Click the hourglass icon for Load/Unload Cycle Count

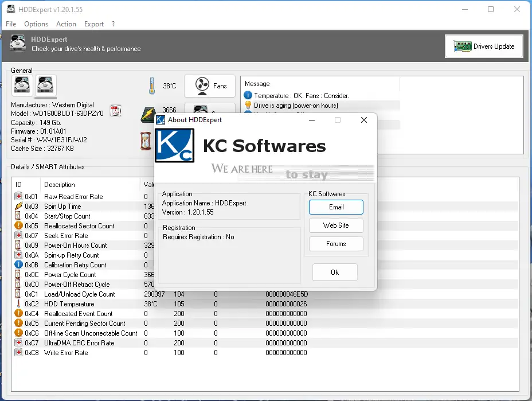pos(18,294)
